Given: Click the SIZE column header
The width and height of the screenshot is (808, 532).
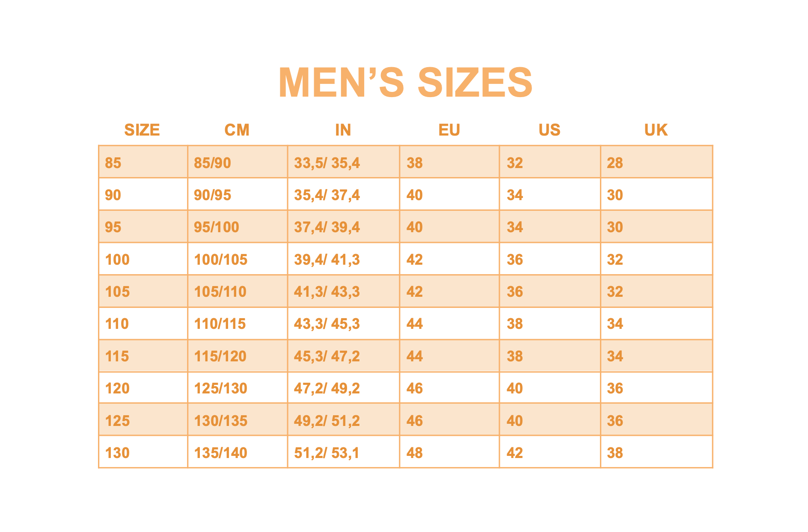Looking at the screenshot, I should (x=142, y=130).
